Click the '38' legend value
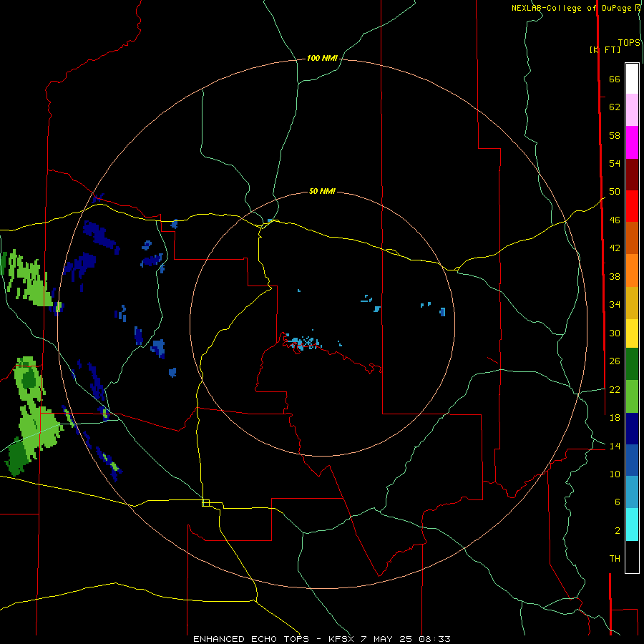The width and height of the screenshot is (644, 644). (x=615, y=276)
